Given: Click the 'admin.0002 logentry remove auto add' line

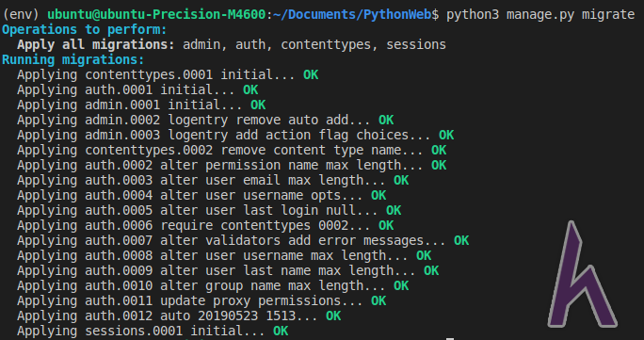Looking at the screenshot, I should pos(198,120).
